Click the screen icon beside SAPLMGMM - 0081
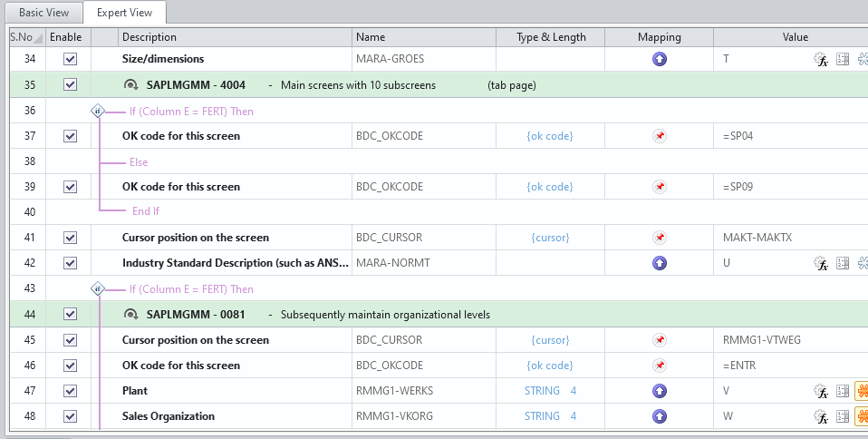Image resolution: width=868 pixels, height=439 pixels. click(130, 315)
